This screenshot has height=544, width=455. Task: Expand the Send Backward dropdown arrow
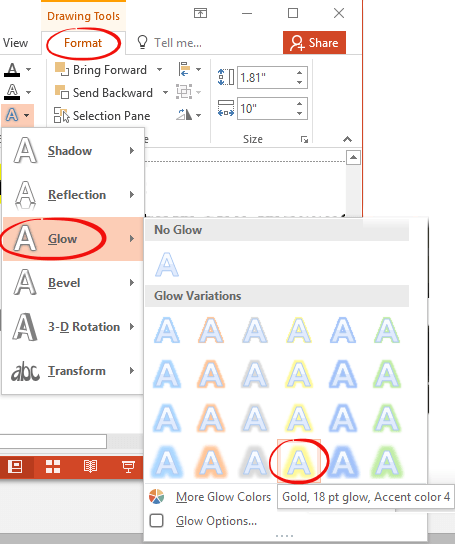tap(166, 93)
